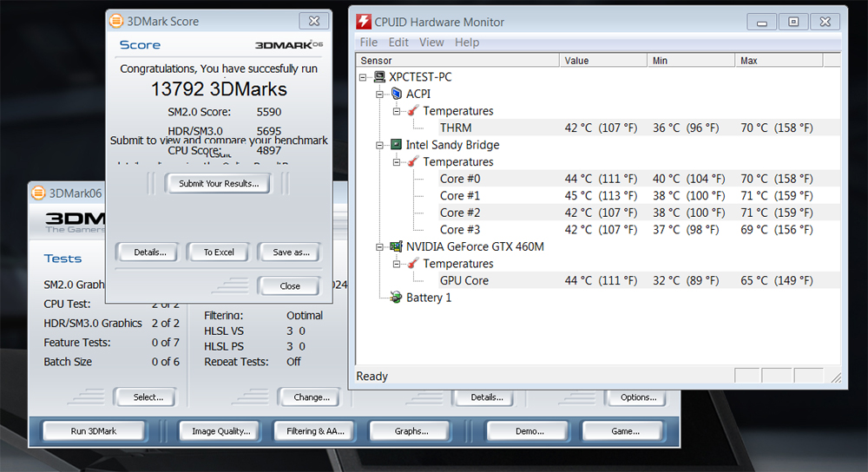Open Image Quality settings
The image size is (868, 472).
coord(220,431)
